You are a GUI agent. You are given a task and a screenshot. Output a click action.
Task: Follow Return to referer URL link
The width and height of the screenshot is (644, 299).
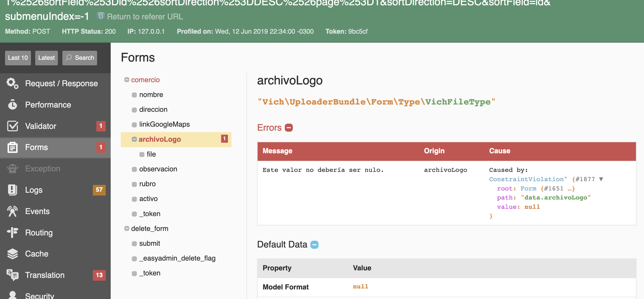click(x=145, y=17)
